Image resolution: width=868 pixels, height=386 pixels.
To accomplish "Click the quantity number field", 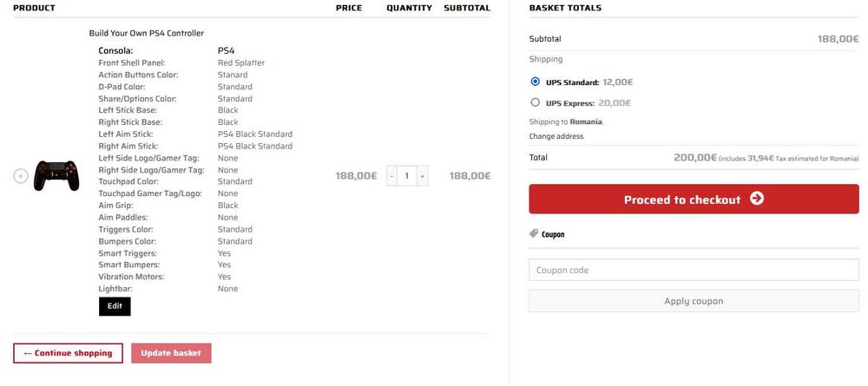I will pyautogui.click(x=407, y=176).
